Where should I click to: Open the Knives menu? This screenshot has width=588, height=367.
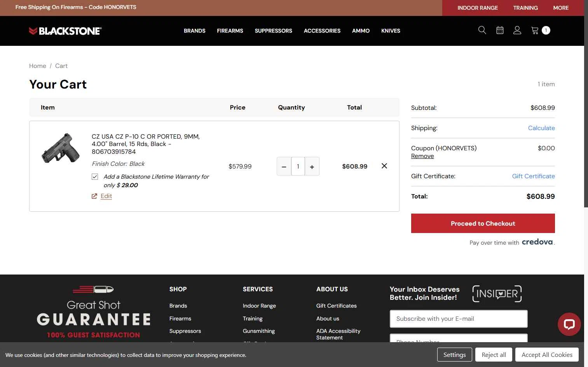[391, 31]
